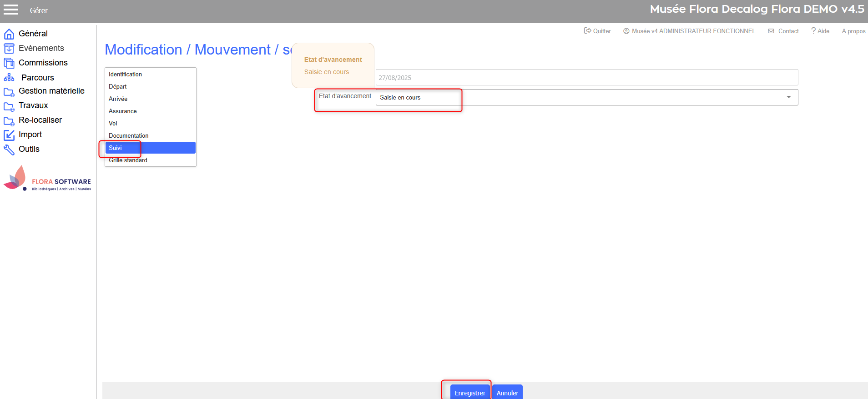Viewport: 868px width, 399px height.
Task: Open the Evènements section
Action: click(41, 48)
